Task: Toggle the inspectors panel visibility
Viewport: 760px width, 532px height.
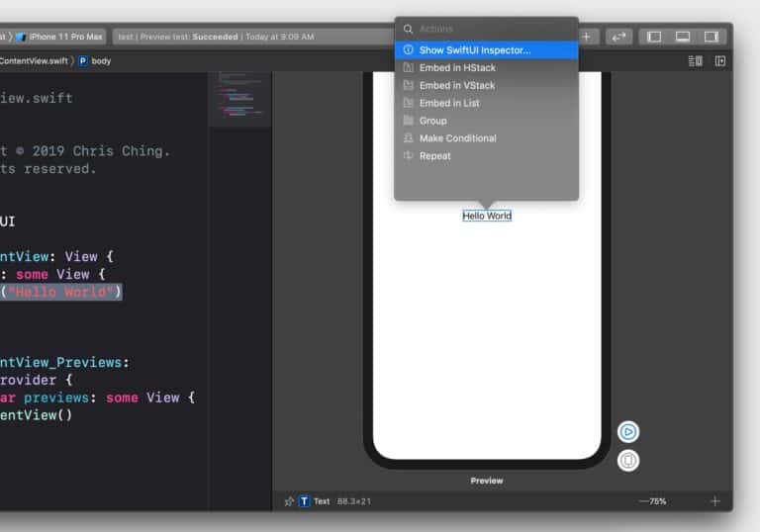Action: pos(712,37)
